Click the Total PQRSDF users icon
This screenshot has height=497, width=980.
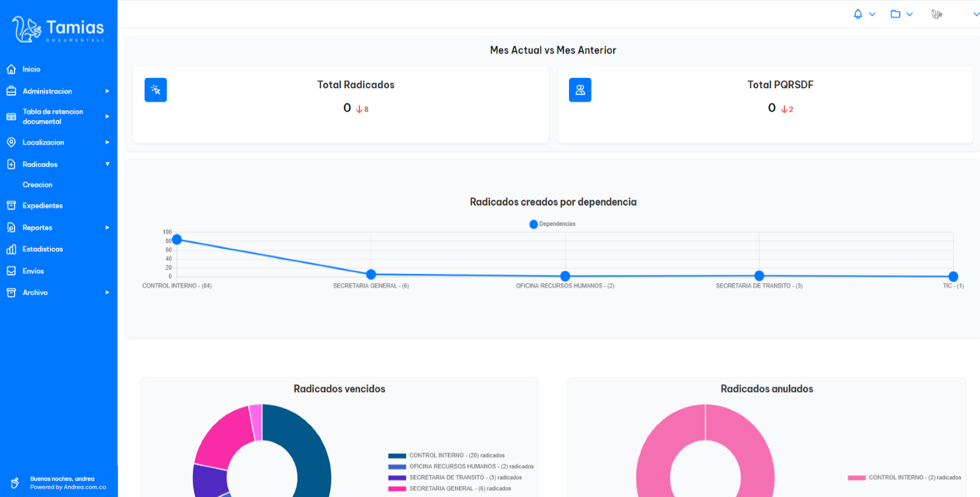(x=580, y=90)
